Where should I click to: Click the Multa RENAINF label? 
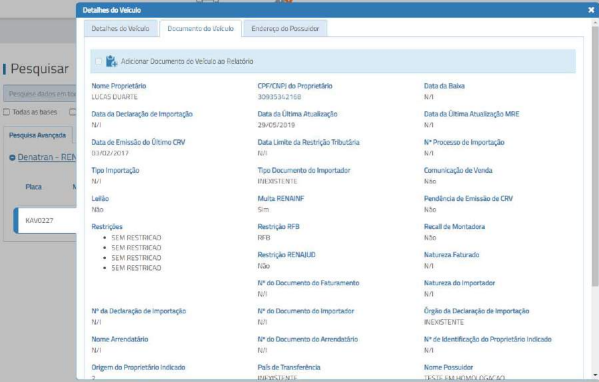(281, 199)
